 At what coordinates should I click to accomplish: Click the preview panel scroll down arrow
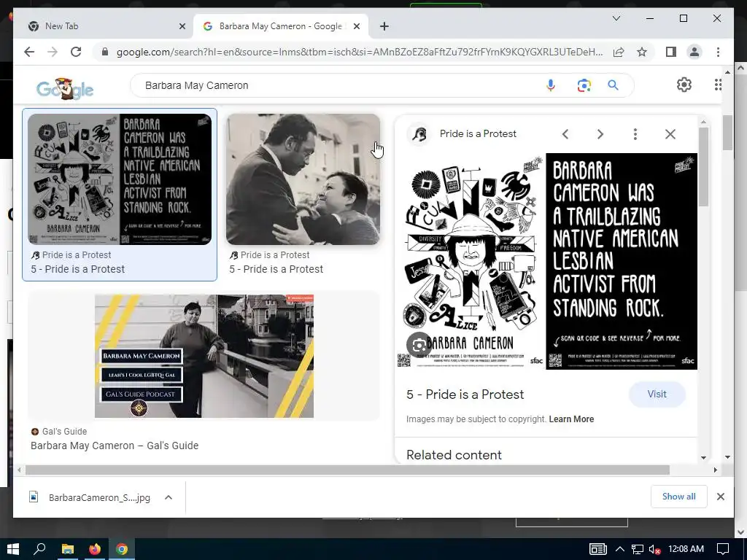pos(703,458)
